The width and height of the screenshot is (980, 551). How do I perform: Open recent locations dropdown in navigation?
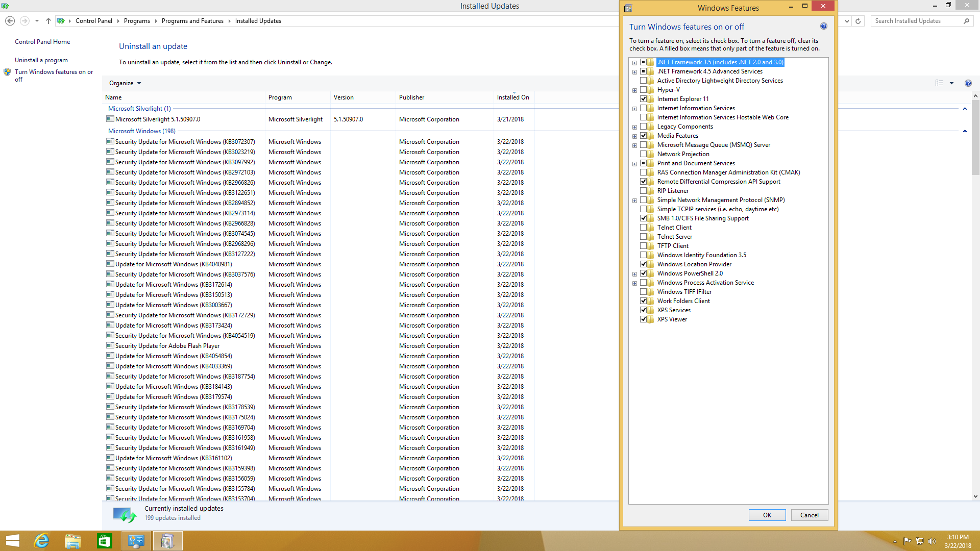(37, 21)
